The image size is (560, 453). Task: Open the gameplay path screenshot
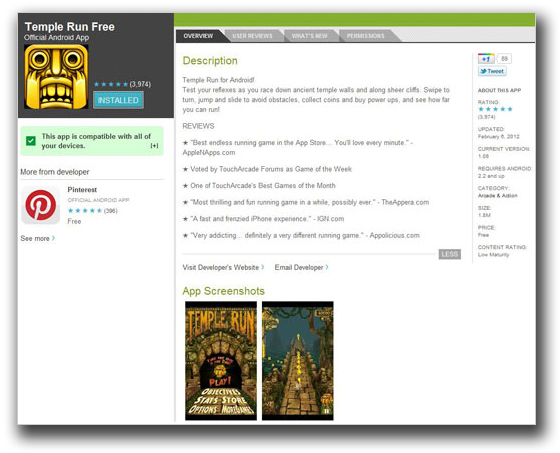tap(298, 360)
